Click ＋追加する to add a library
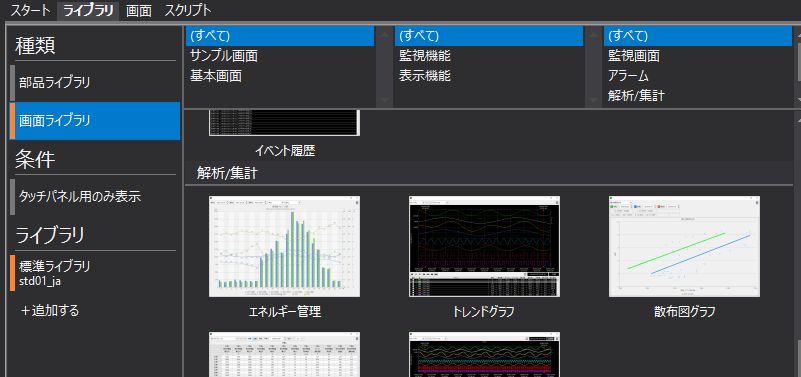 [50, 310]
